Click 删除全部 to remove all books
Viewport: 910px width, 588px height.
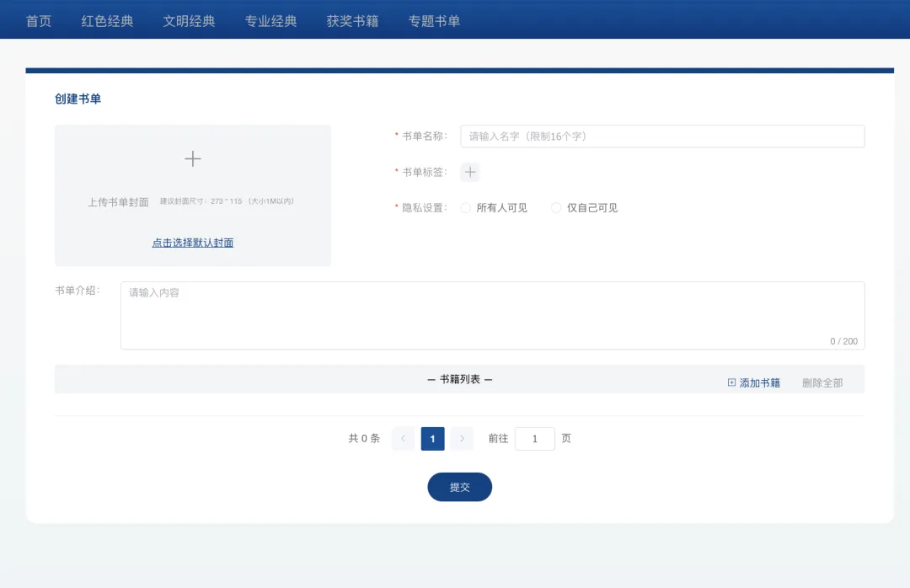[x=822, y=382]
